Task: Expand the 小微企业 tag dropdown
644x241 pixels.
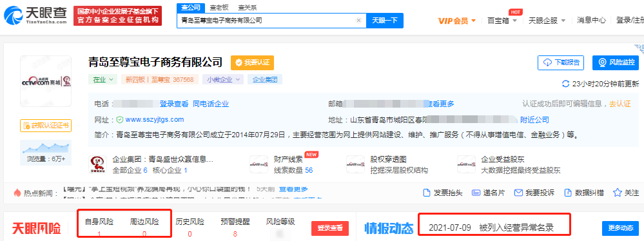Action: point(223,80)
